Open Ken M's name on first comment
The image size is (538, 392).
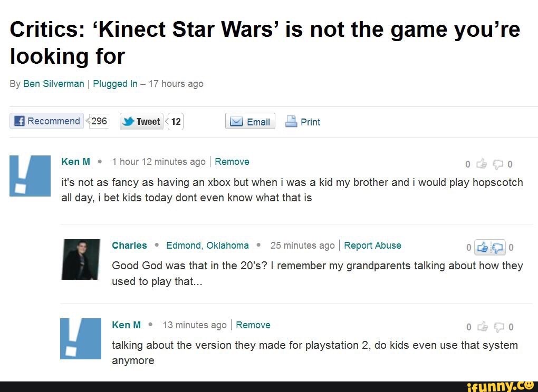coord(76,162)
